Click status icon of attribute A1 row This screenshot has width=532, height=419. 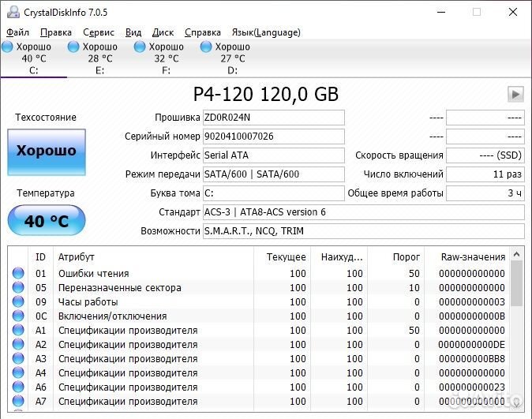point(18,330)
